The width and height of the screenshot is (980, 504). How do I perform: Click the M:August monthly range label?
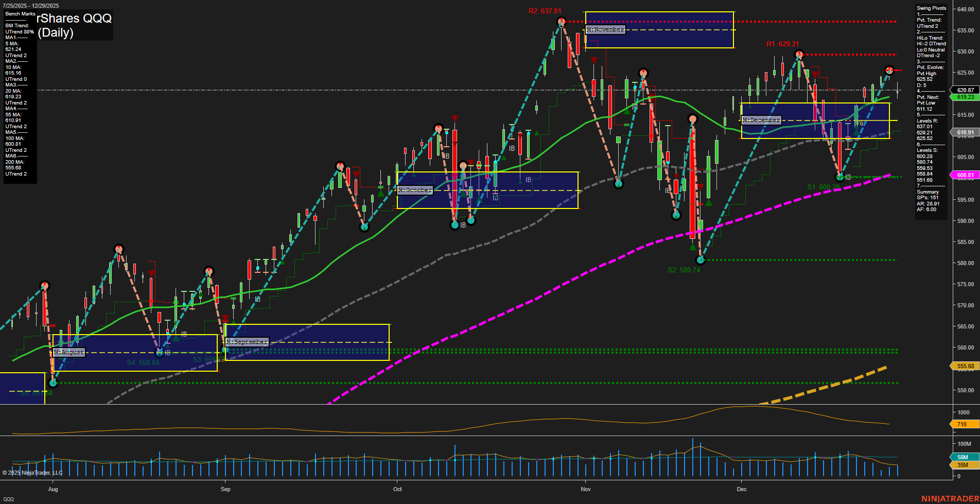pyautogui.click(x=69, y=352)
